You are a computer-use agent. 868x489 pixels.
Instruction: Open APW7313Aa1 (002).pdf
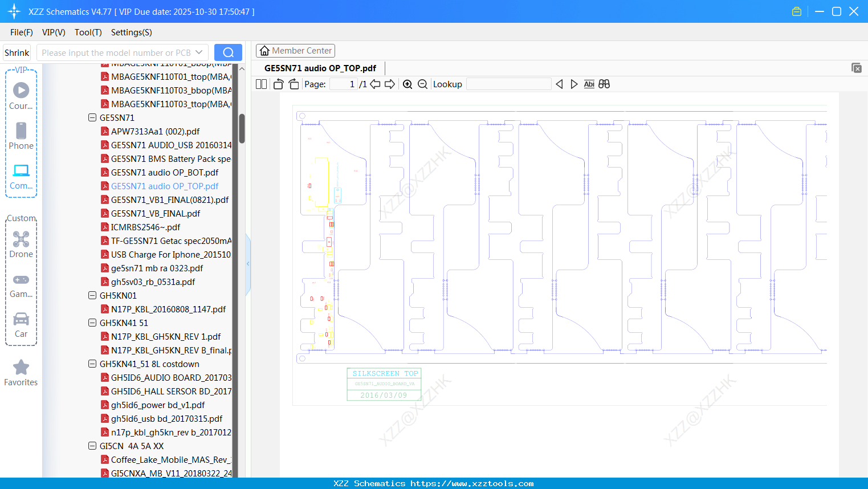[x=155, y=131]
